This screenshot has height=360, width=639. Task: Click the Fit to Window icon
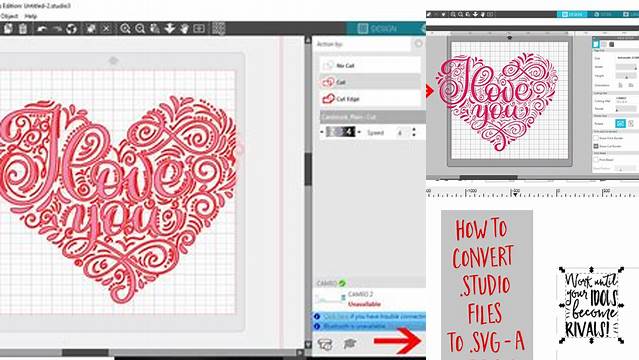pyautogui.click(x=199, y=29)
